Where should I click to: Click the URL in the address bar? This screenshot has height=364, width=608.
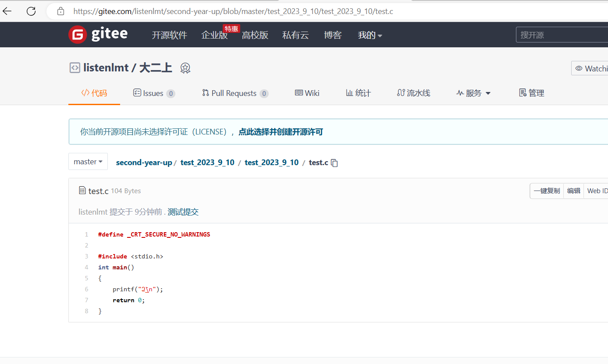point(233,11)
